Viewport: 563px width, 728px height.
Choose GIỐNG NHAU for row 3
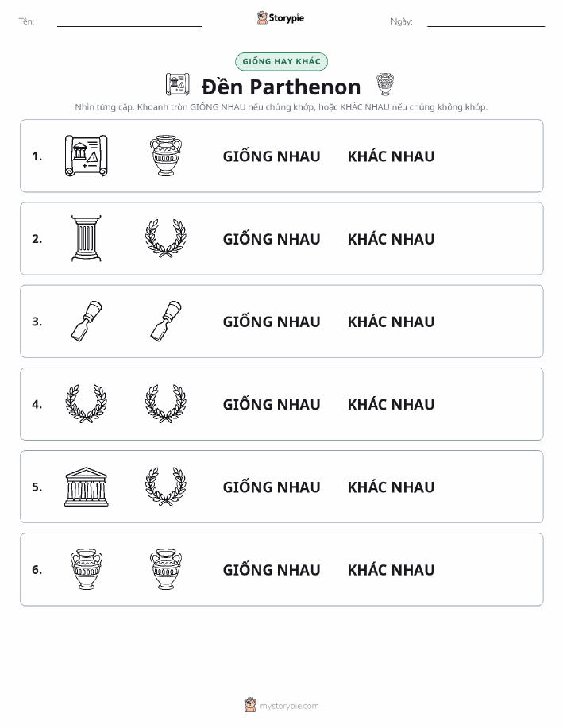(x=272, y=322)
